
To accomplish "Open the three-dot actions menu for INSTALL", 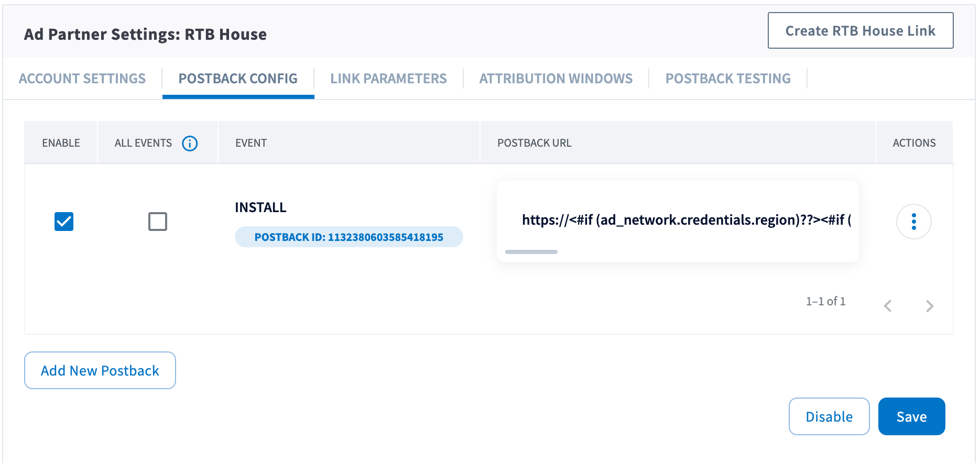I will click(x=913, y=222).
